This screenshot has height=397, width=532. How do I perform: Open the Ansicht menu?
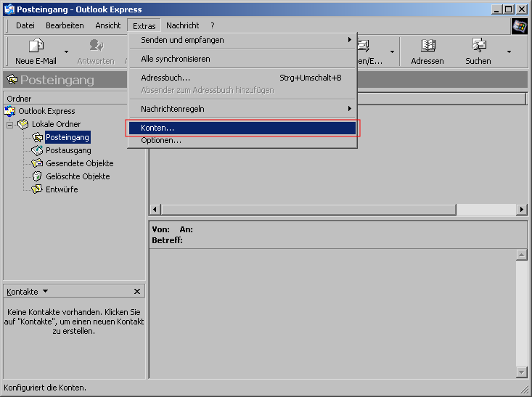108,25
